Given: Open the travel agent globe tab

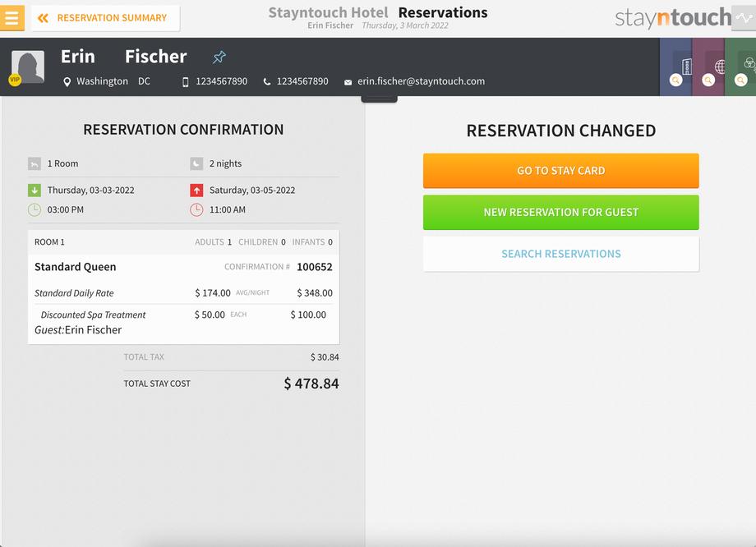Looking at the screenshot, I should pyautogui.click(x=708, y=67).
